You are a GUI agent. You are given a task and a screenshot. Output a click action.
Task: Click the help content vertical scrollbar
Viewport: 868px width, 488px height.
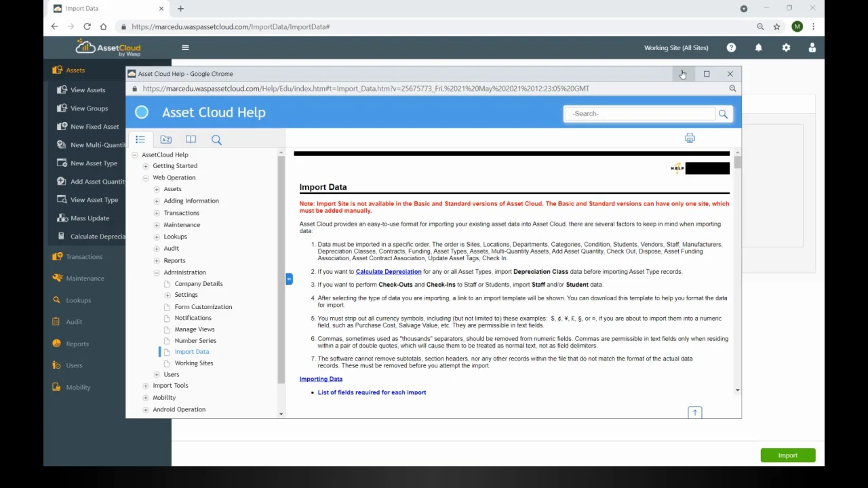(737, 163)
